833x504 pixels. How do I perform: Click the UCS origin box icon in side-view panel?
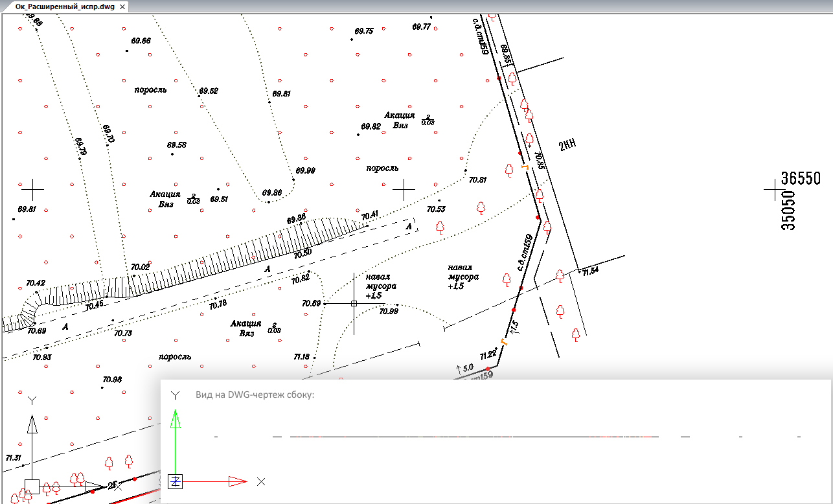tap(176, 481)
